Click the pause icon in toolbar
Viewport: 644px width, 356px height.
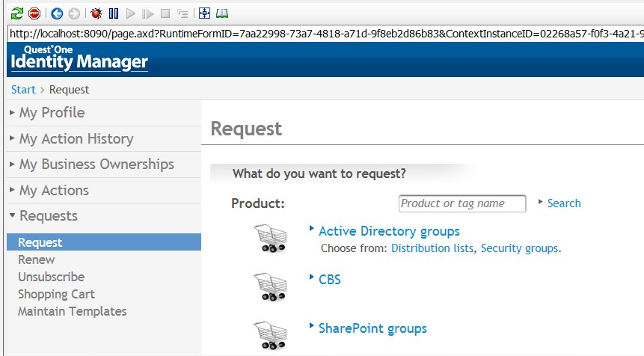(114, 13)
